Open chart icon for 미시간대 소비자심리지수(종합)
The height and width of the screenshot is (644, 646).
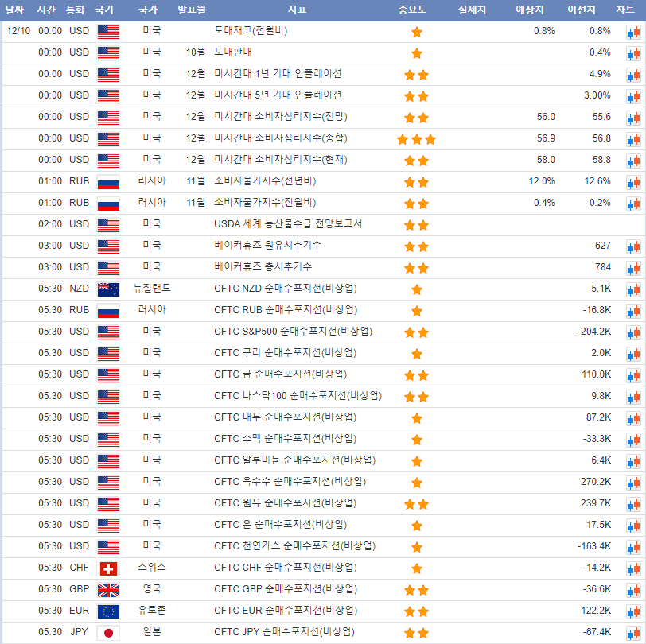[632, 139]
